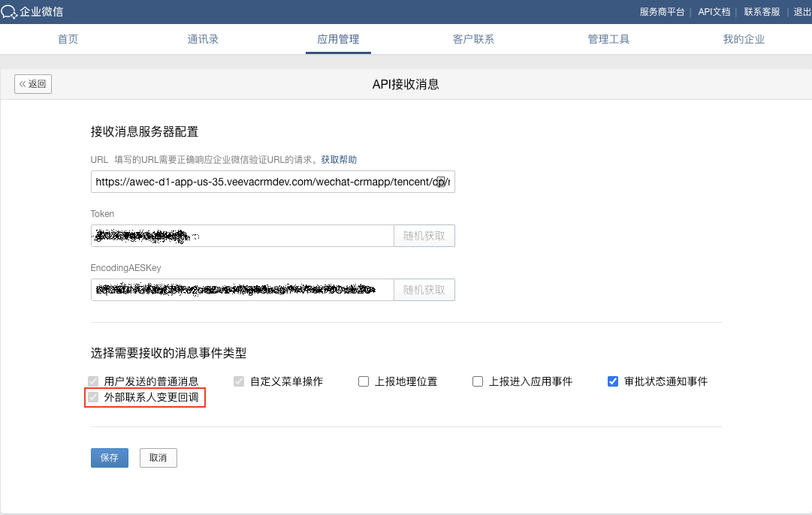812x515 pixels.
Task: Open the 客户联系 tab
Action: click(473, 39)
